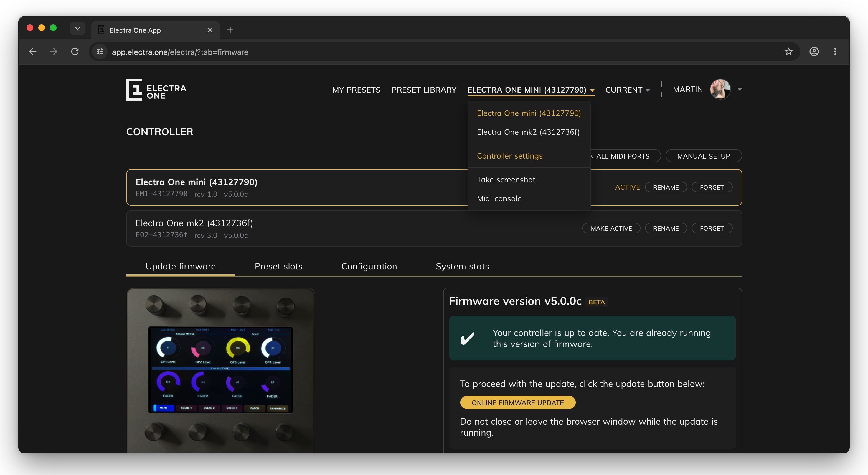Image resolution: width=868 pixels, height=475 pixels.
Task: Click the firmware up-to-date checkmark icon
Action: [468, 338]
